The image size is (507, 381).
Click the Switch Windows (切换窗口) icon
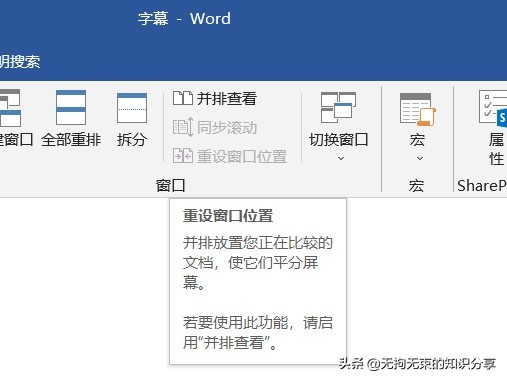pos(338,107)
